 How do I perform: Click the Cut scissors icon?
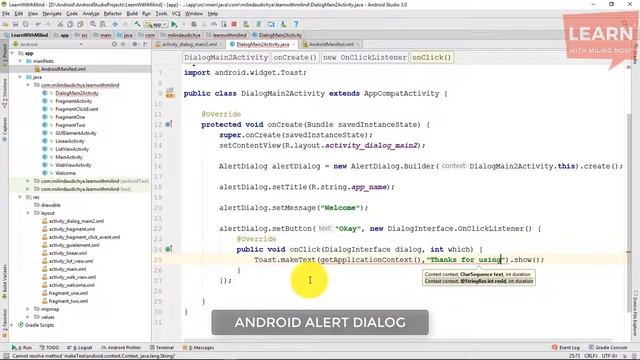pos(60,24)
